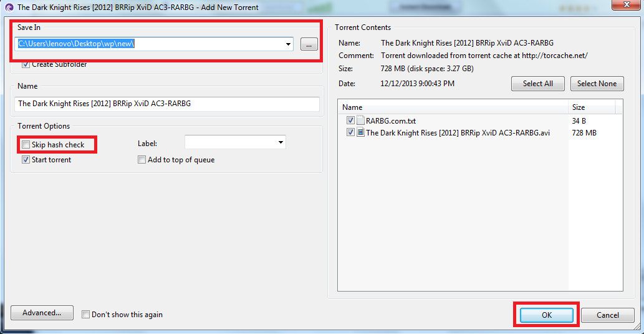Click the AVI video file icon
Viewport: 644px width, 334px height.
coord(360,132)
